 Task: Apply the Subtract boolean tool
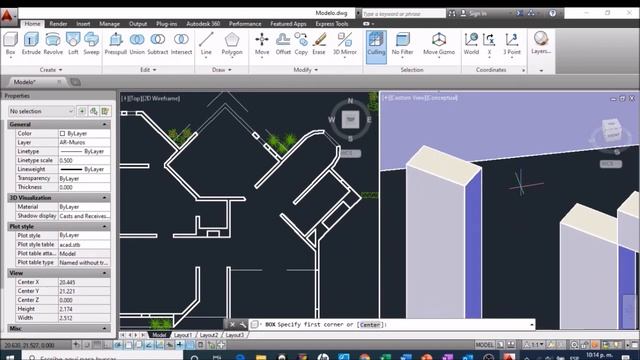[158, 44]
